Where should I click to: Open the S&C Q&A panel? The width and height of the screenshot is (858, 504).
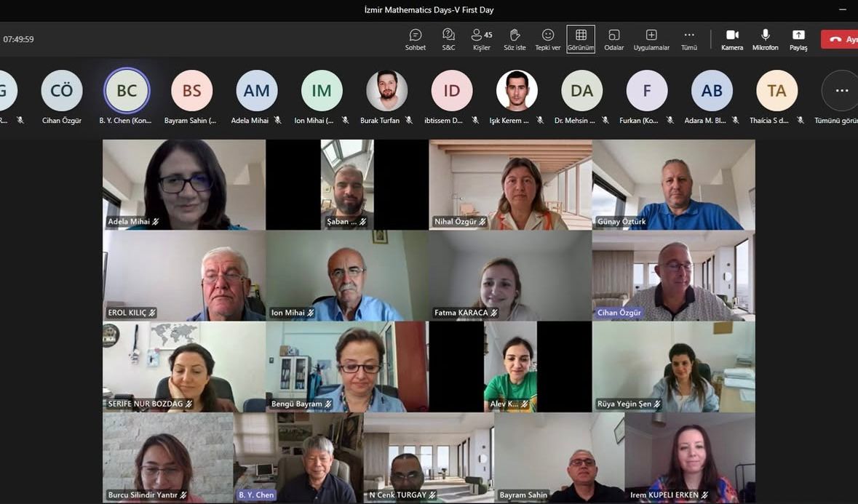click(448, 39)
